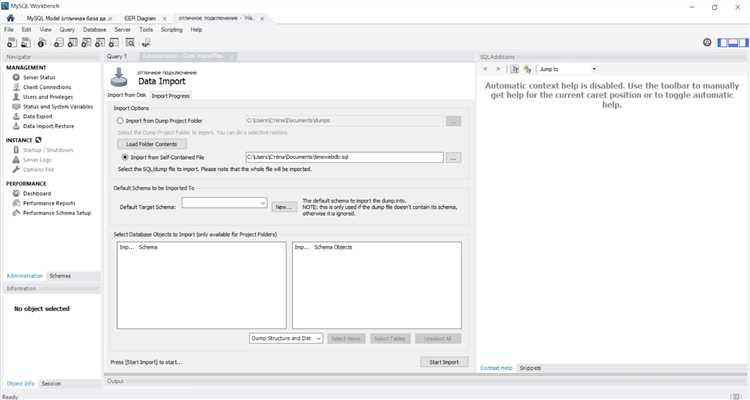The height and width of the screenshot is (400, 750).
Task: Open the Scripting menu
Action: pyautogui.click(x=172, y=30)
